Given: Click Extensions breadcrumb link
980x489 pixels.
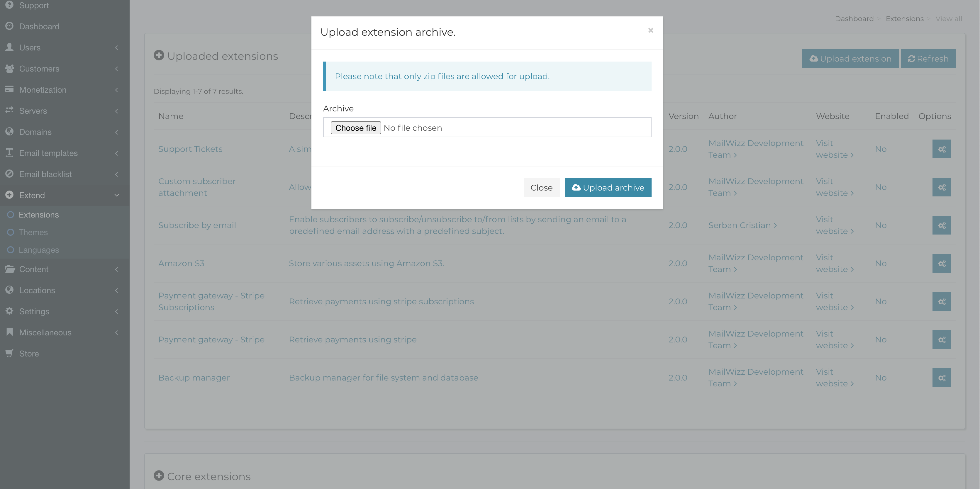Looking at the screenshot, I should pos(904,19).
